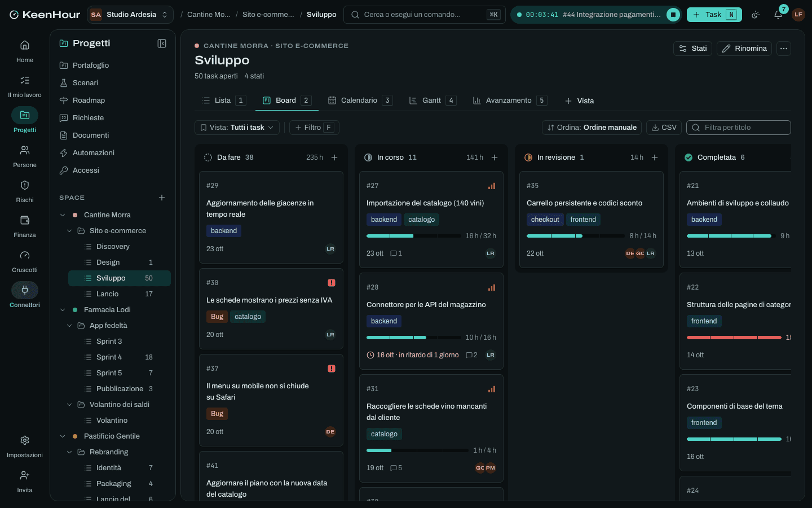This screenshot has width=812, height=508.
Task: Stop the running timer
Action: [x=673, y=15]
